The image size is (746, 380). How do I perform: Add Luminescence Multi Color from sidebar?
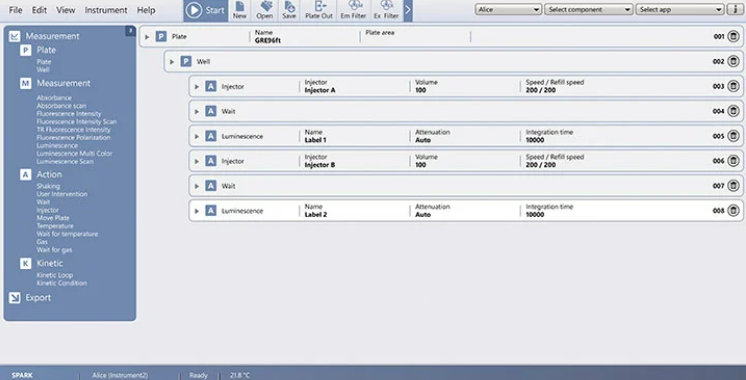point(75,153)
